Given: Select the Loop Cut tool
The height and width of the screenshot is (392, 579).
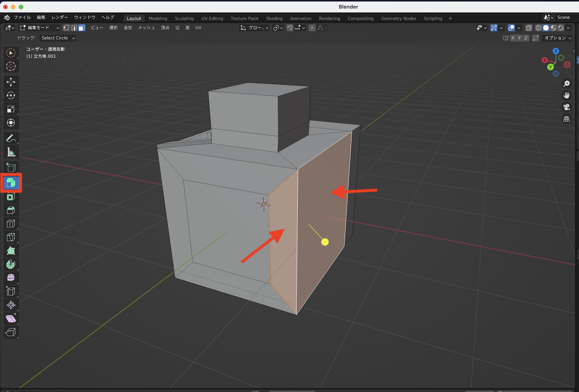Looking at the screenshot, I should [x=11, y=224].
